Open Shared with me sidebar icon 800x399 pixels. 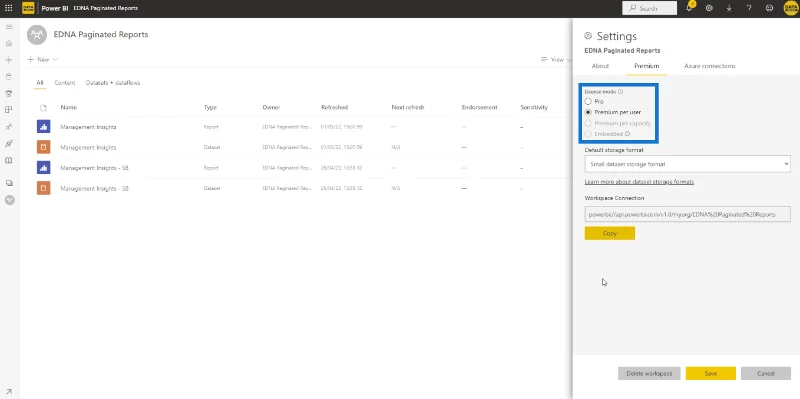coord(9,127)
